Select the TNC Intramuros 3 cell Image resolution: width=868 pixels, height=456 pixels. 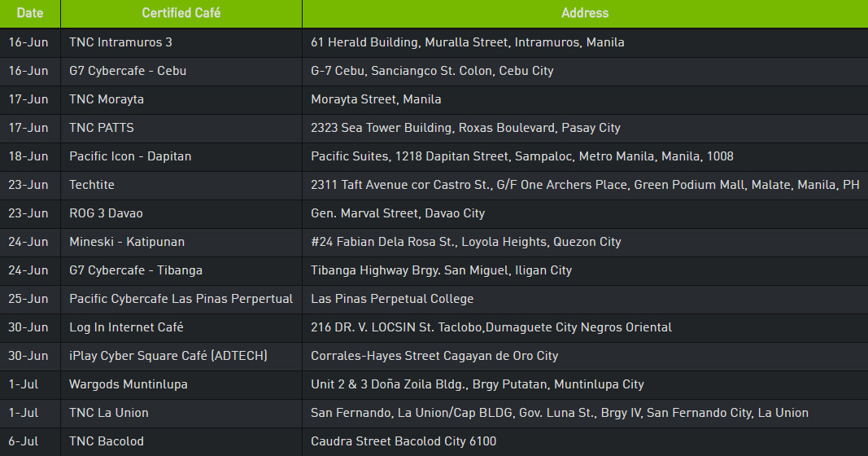pyautogui.click(x=181, y=42)
